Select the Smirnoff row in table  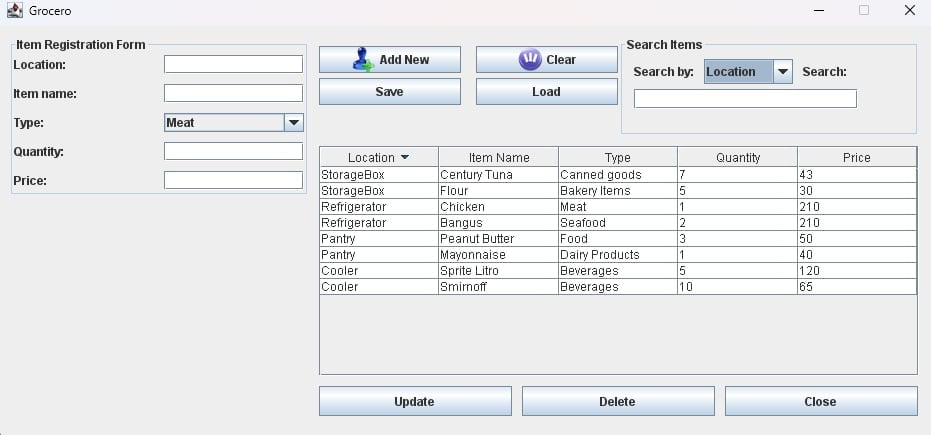pos(618,287)
